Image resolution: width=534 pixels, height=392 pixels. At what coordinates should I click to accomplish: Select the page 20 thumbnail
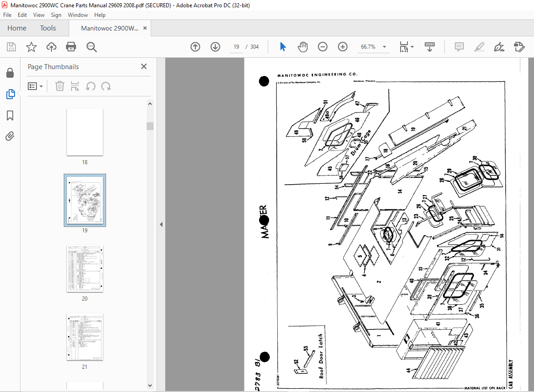[x=85, y=268]
